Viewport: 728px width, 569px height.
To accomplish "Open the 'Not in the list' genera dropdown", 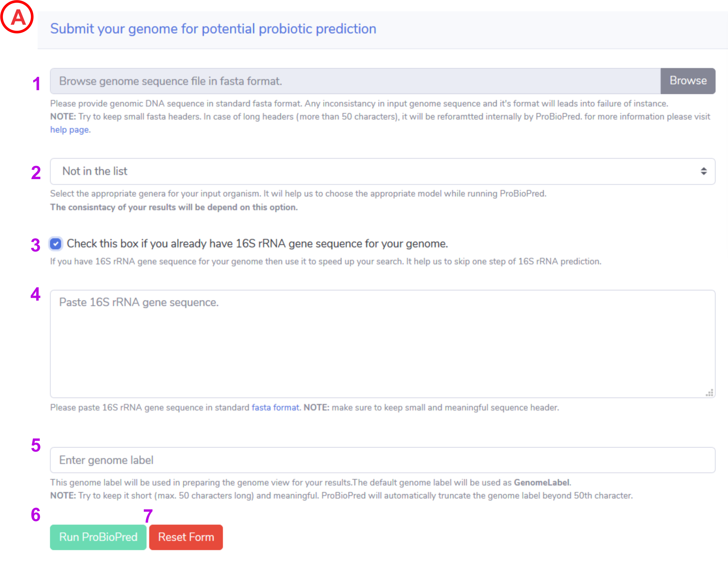I will pyautogui.click(x=383, y=171).
